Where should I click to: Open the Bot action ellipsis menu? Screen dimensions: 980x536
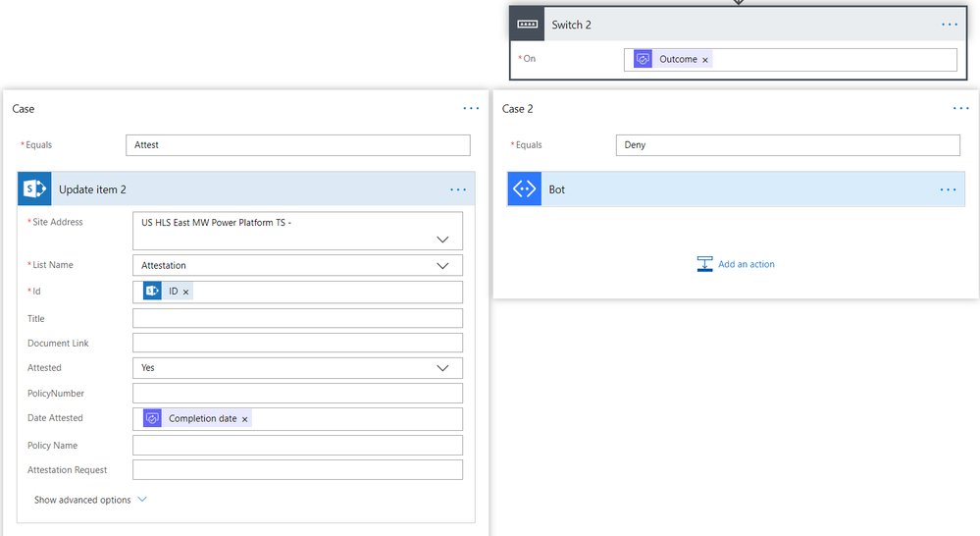948,189
